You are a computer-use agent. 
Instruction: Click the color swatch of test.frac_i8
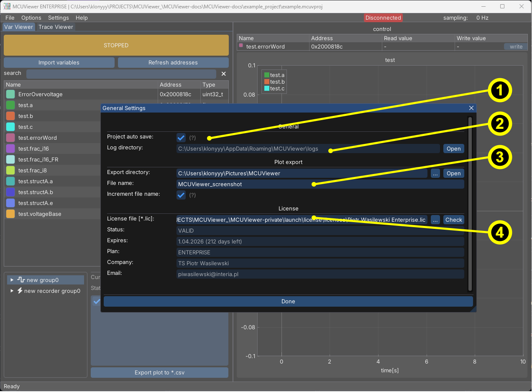click(10, 171)
